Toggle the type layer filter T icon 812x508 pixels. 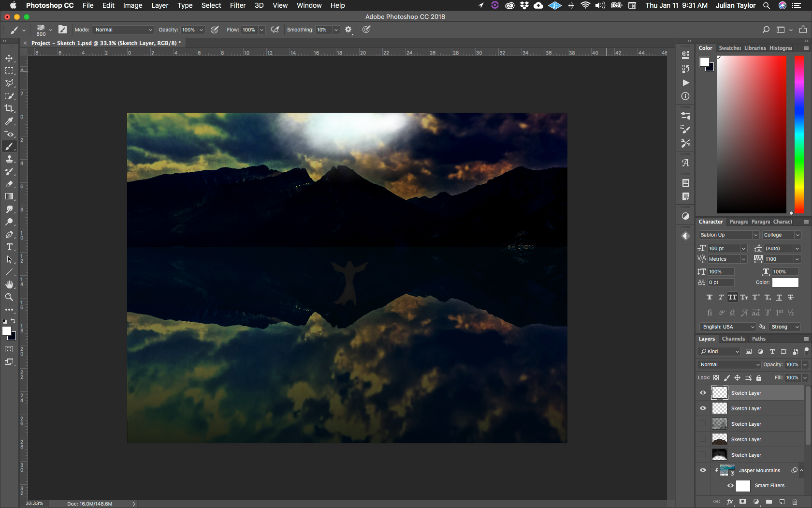point(772,352)
